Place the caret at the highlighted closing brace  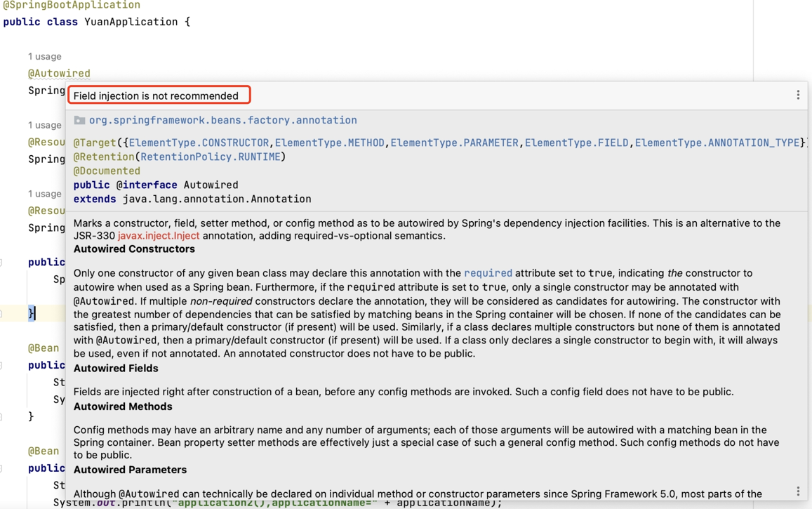point(31,313)
